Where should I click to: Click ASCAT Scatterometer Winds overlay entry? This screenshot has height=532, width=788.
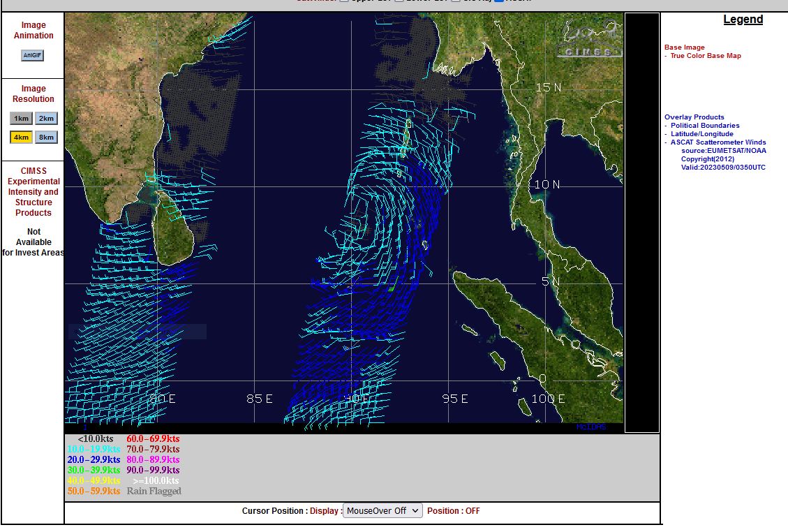(x=718, y=142)
